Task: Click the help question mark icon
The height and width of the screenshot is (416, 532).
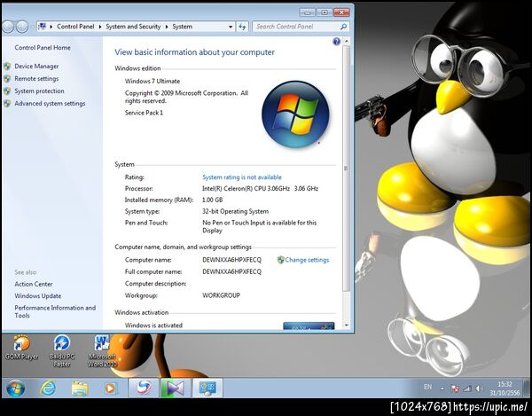Action: point(336,42)
